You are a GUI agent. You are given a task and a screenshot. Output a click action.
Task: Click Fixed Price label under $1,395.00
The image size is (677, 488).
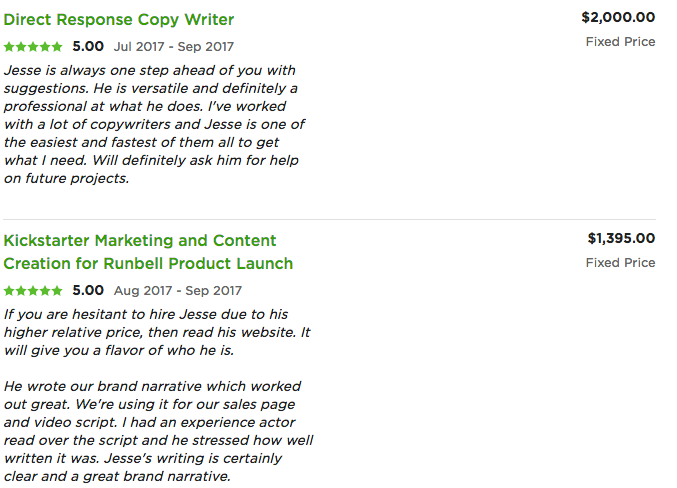620,263
